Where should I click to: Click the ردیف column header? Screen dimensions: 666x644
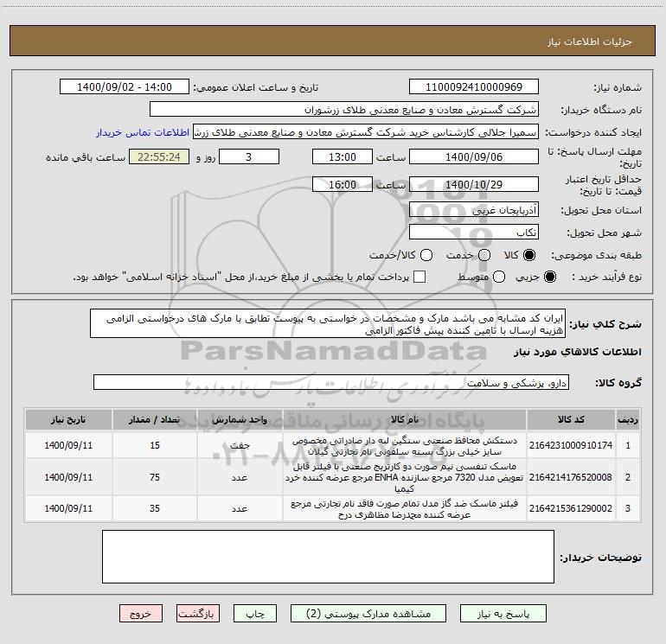click(628, 420)
